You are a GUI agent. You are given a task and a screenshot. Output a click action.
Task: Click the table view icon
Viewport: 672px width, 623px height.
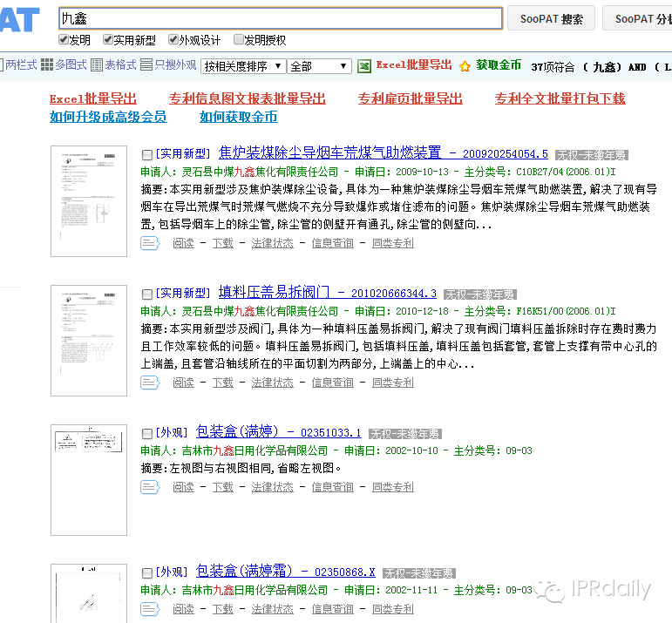(x=97, y=64)
